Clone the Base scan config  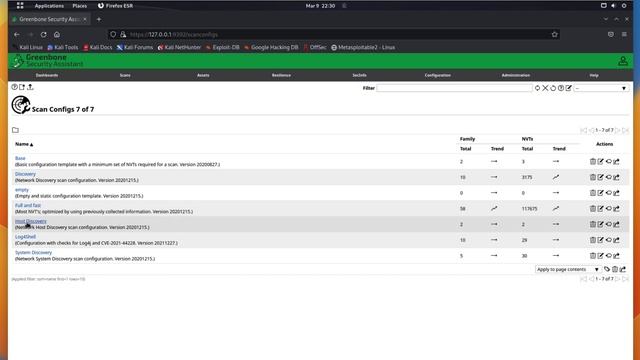point(609,162)
